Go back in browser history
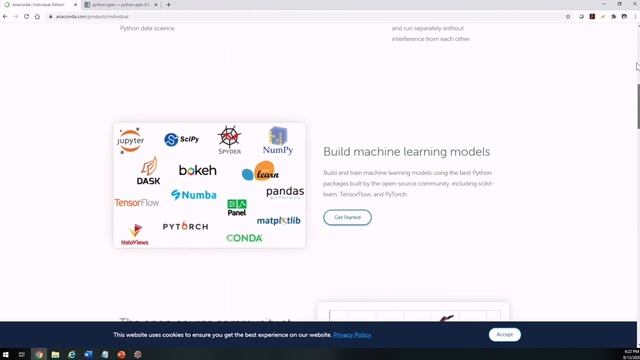This screenshot has height=360, width=640. point(5,17)
